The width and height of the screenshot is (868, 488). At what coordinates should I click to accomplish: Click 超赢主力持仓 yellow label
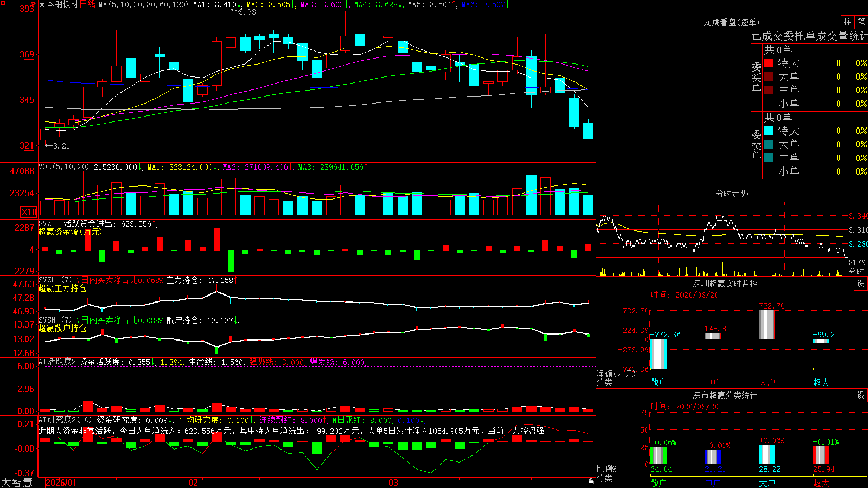point(62,288)
